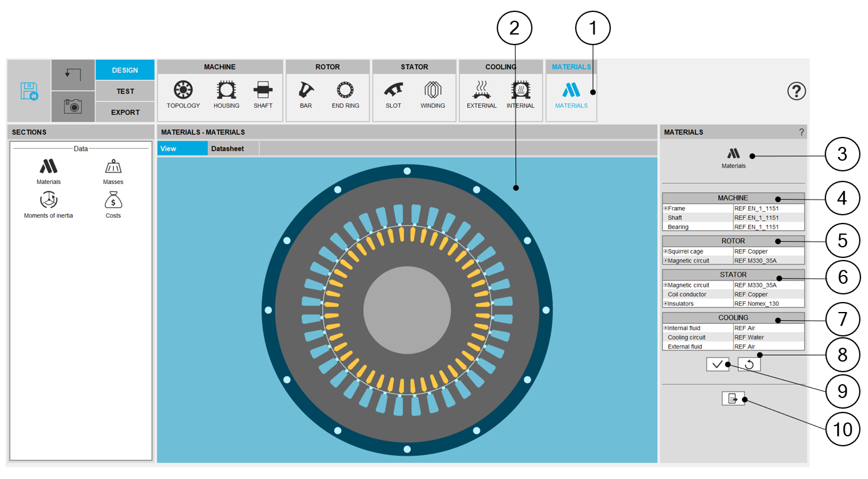
Task: Edit the Coil conductor material field
Action: point(768,294)
